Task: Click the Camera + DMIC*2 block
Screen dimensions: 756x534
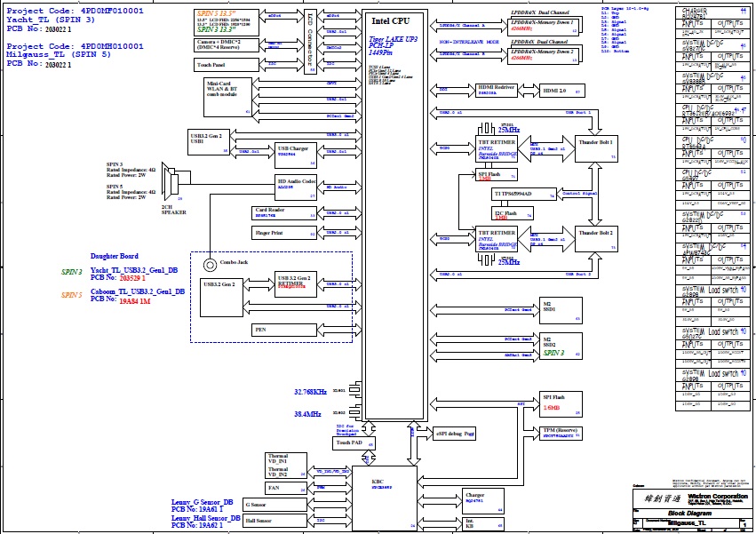Action: click(x=227, y=45)
